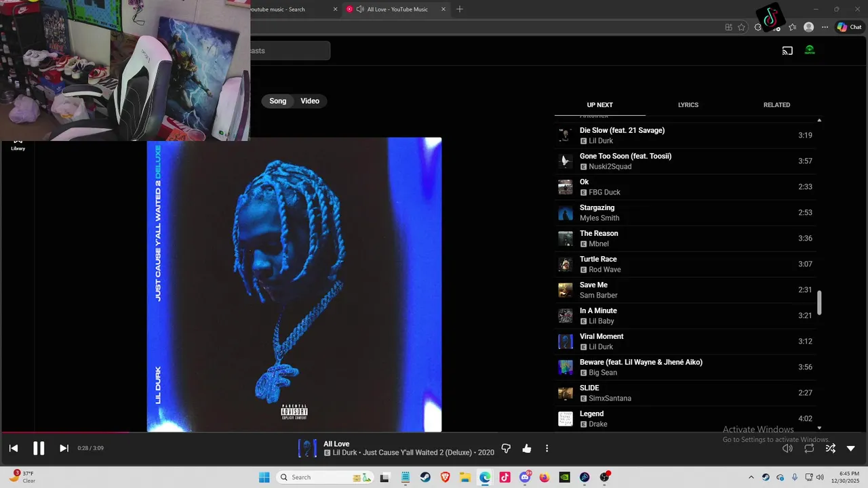Click the Legend album thumbnail
This screenshot has height=488, width=868.
pos(565,419)
